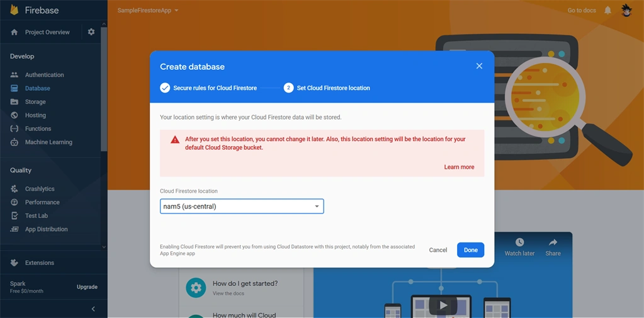This screenshot has width=644, height=318.
Task: Click the Authentication people icon
Action: point(14,75)
